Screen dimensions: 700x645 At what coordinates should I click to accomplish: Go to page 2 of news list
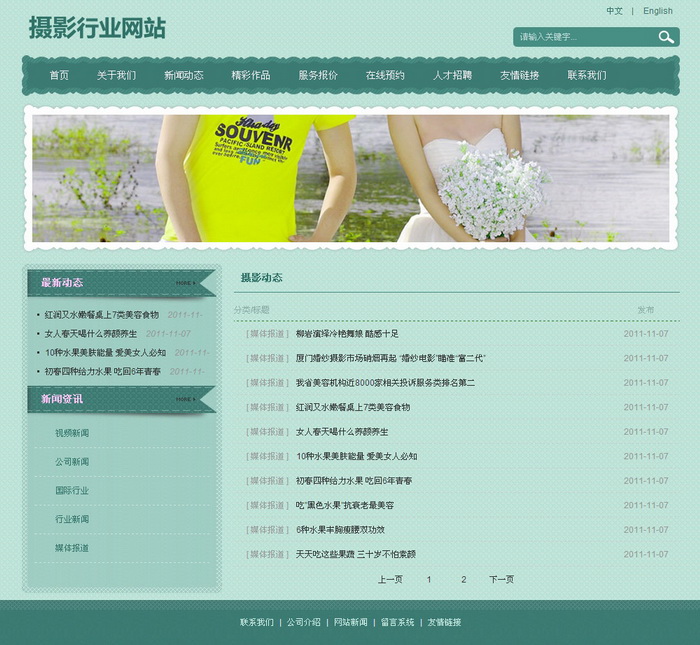pos(463,579)
